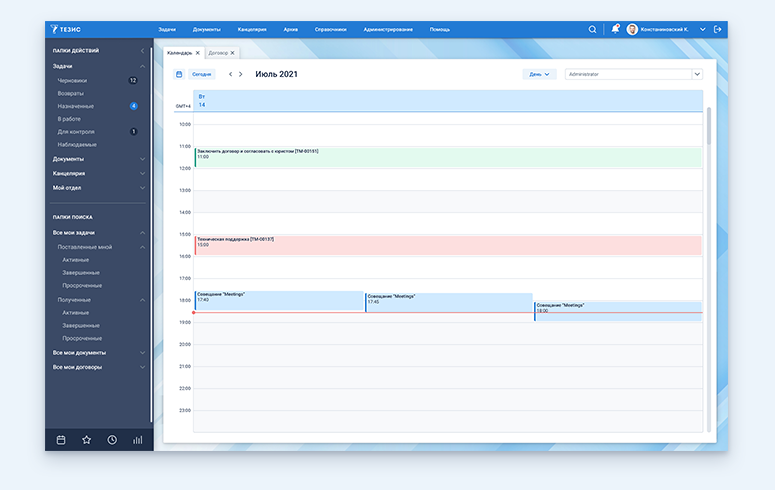Viewport: 775px width, 490px height.
Task: Expand Все мои договоры section
Action: point(80,367)
